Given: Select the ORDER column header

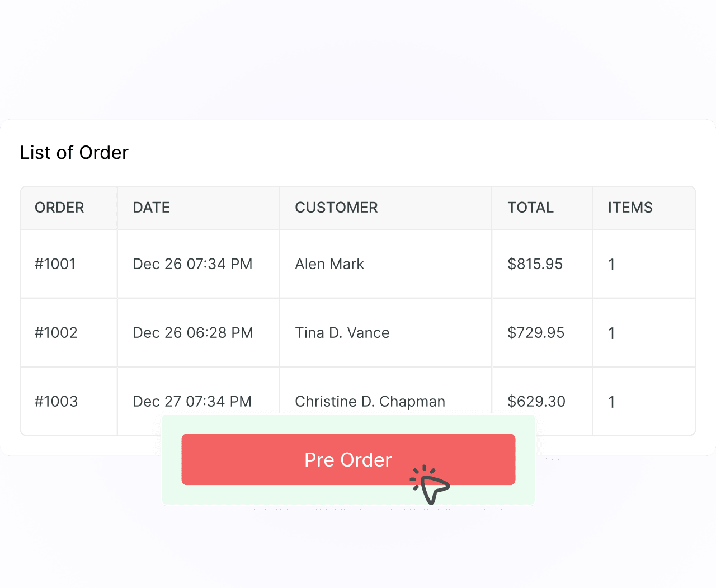Looking at the screenshot, I should (59, 208).
